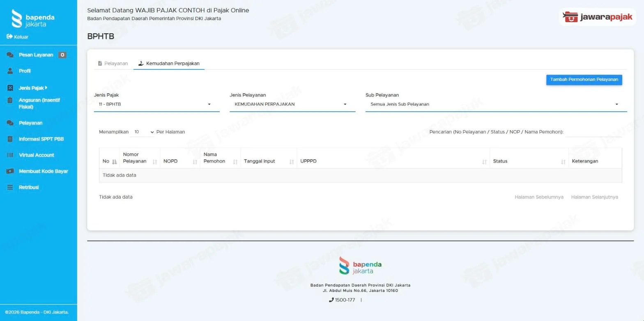644x321 pixels.
Task: Click the BPHTB page heading
Action: click(101, 37)
